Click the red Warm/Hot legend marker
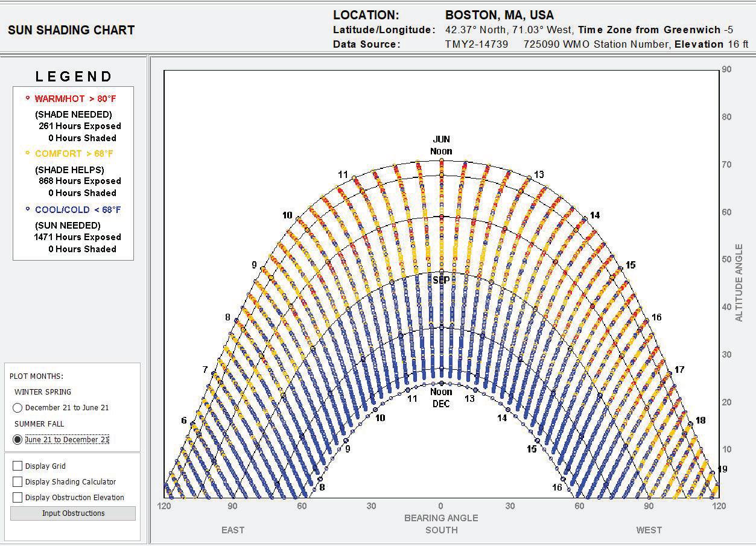The image size is (756, 546). coord(27,98)
